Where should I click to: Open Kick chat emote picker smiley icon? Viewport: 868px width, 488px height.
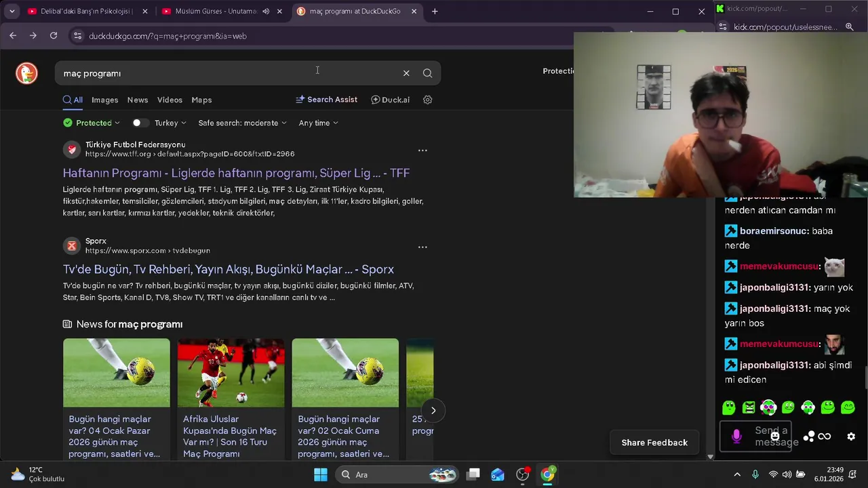pyautogui.click(x=775, y=436)
